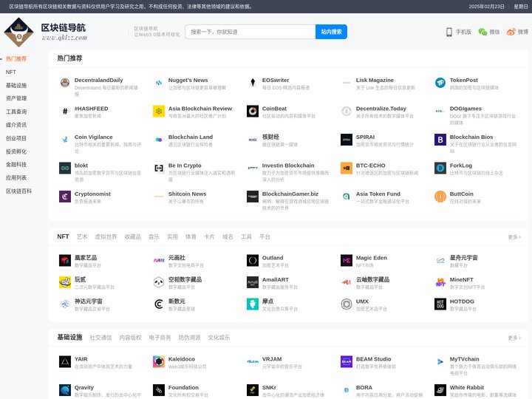Switch to the 虚拟世界 tab under NFT
Image resolution: width=532 pixels, height=399 pixels.
pos(106,237)
